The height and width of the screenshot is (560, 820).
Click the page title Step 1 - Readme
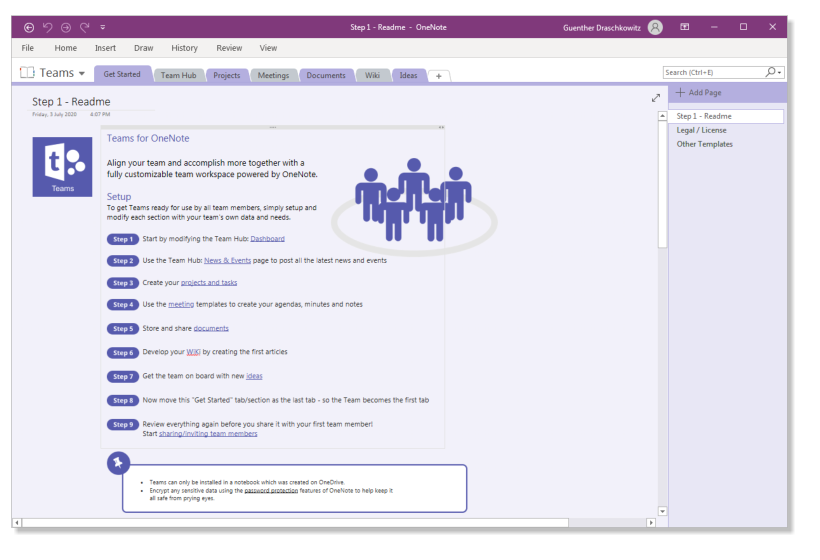pos(71,101)
